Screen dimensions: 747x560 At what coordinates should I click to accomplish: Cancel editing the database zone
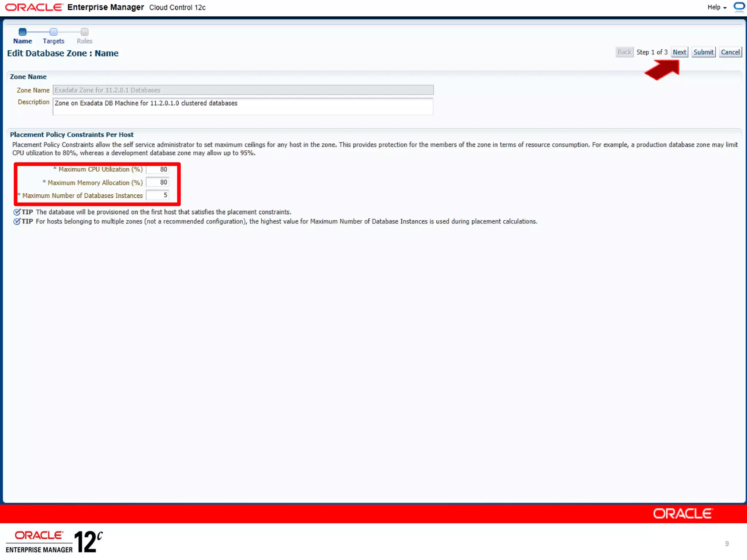click(x=730, y=52)
